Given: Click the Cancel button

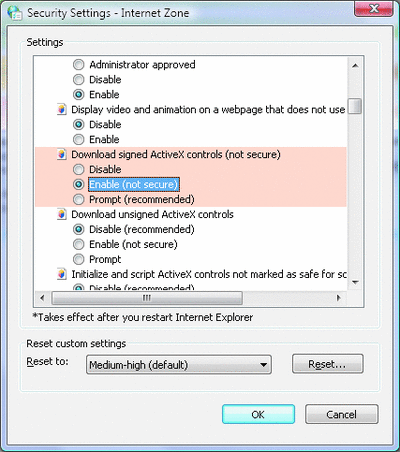Looking at the screenshot, I should 342,414.
